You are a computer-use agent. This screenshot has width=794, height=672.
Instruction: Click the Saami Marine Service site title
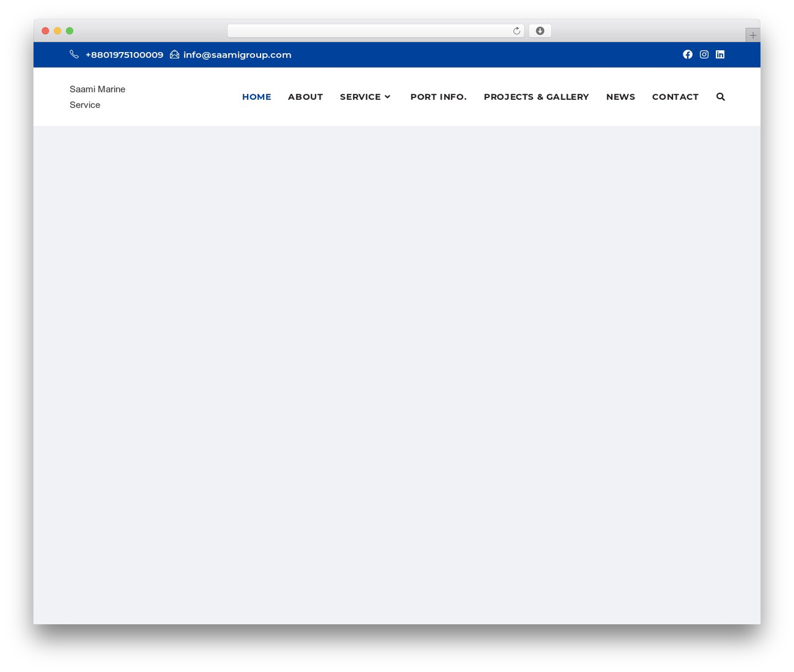97,97
